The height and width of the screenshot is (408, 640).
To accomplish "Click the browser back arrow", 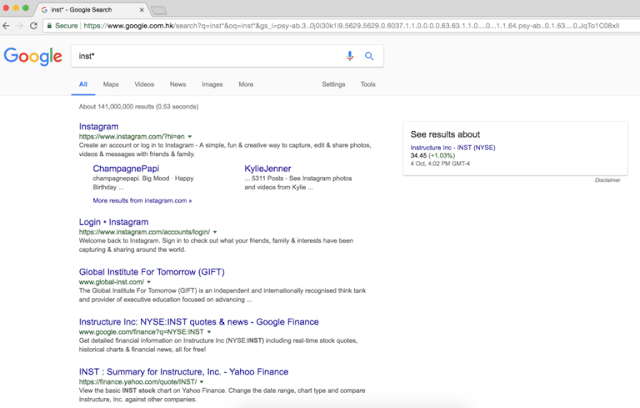I will coord(6,26).
